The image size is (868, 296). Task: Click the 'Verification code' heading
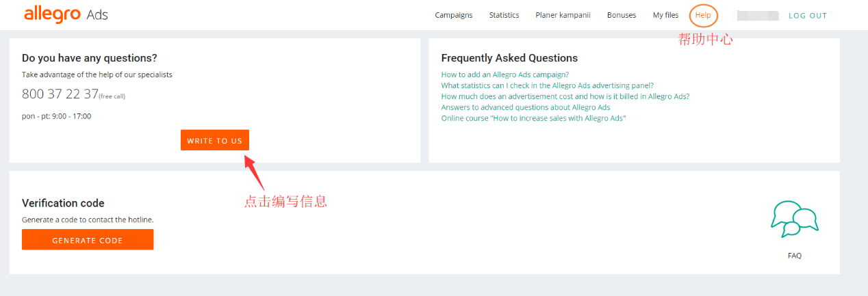pos(63,203)
